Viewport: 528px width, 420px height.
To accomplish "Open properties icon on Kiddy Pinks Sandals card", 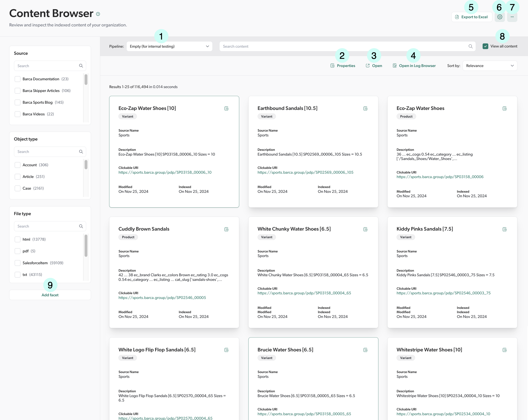I will point(504,229).
